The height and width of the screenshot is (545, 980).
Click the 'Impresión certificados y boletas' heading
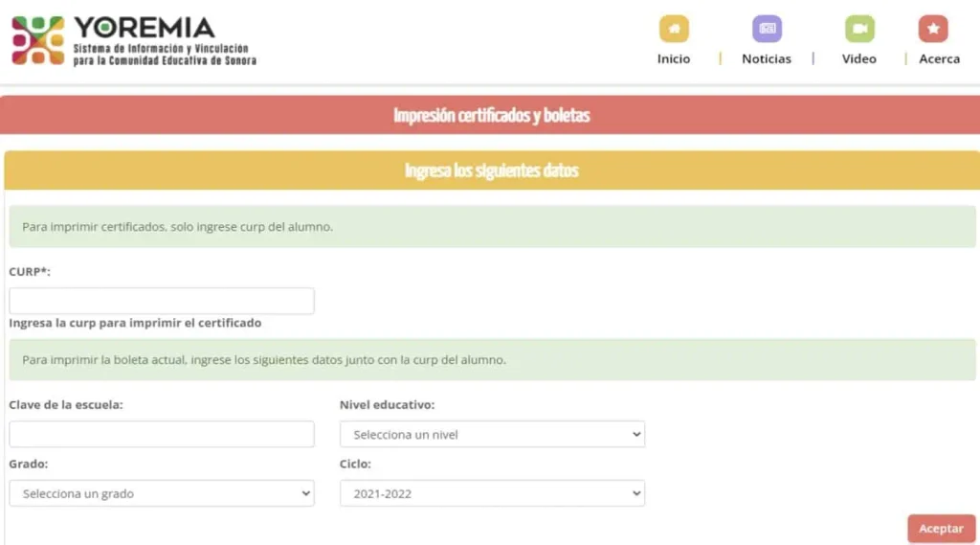[x=491, y=116]
